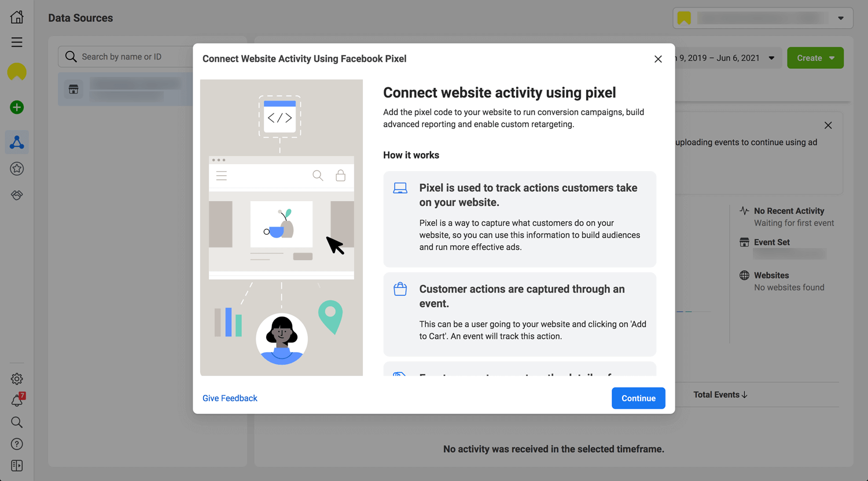
Task: Click the Websites globe icon
Action: coord(744,275)
